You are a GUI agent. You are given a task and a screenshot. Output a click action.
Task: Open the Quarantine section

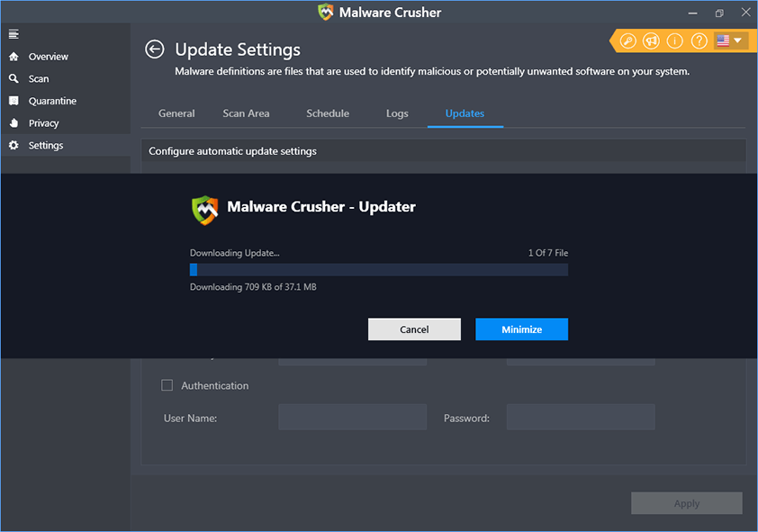point(52,101)
